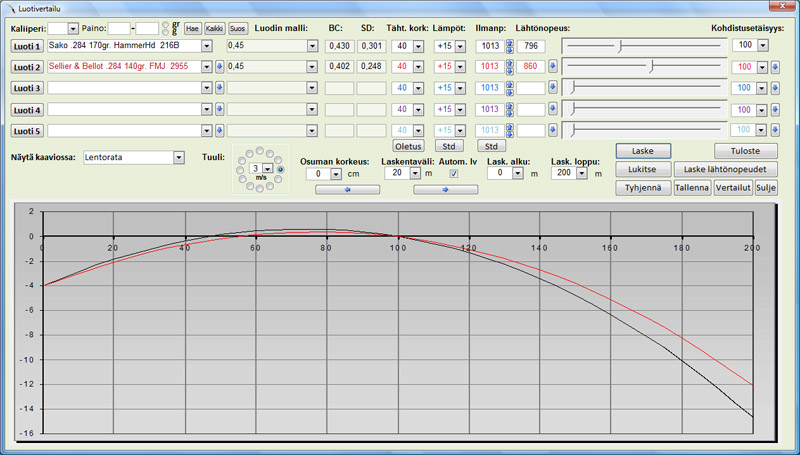Open the Osuman korkeus dropdown
Image resolution: width=800 pixels, height=455 pixels.
(336, 174)
